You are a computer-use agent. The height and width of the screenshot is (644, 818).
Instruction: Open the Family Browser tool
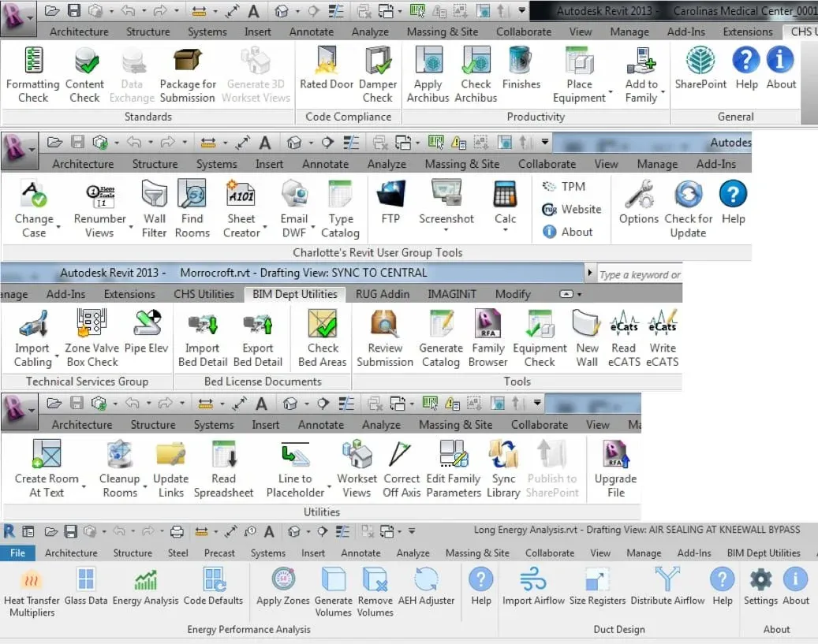[x=487, y=338]
